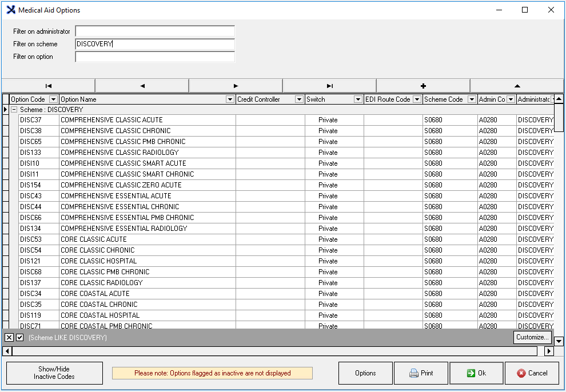The height and width of the screenshot is (392, 566).
Task: Go to next record navigator arrow
Action: click(x=236, y=86)
